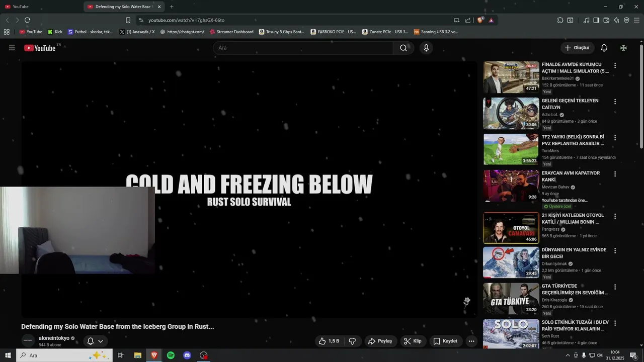644x362 pixels.
Task: Open Streamer Dashboard bookmark
Action: (x=231, y=32)
